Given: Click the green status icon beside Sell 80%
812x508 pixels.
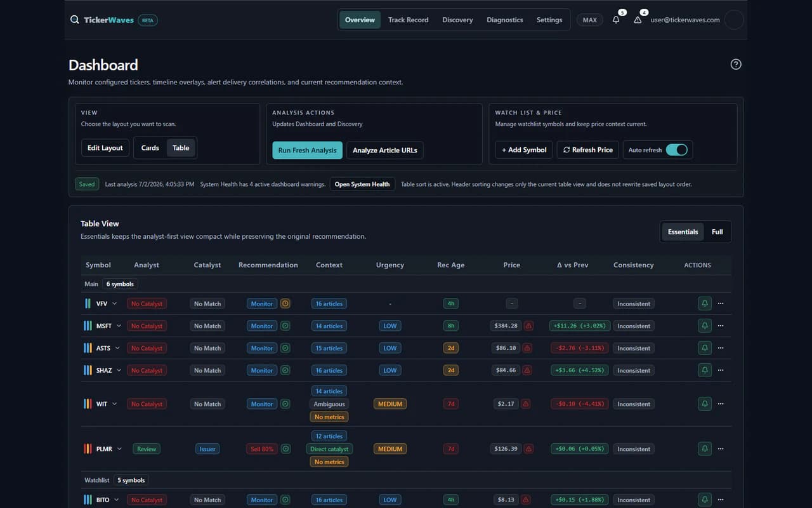Looking at the screenshot, I should point(286,449).
